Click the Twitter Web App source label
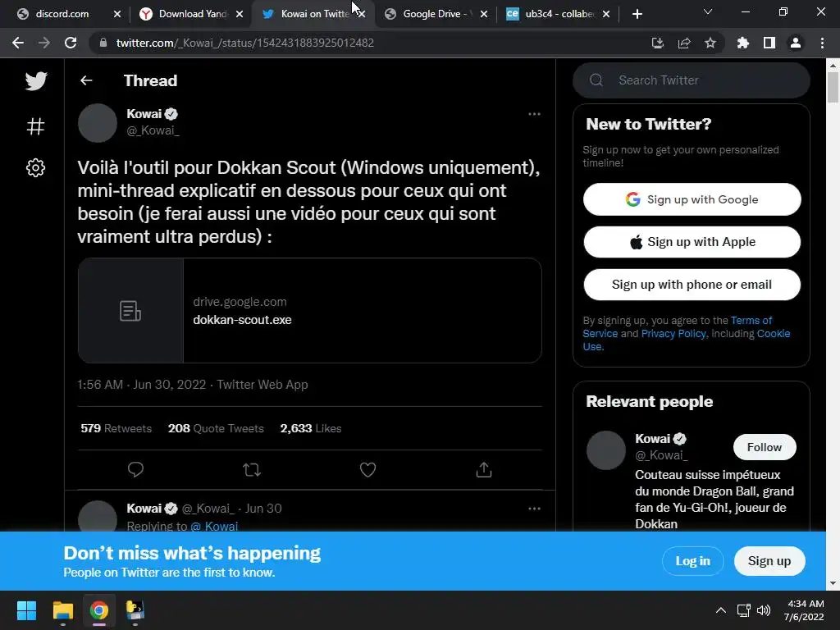840x630 pixels. pos(262,385)
